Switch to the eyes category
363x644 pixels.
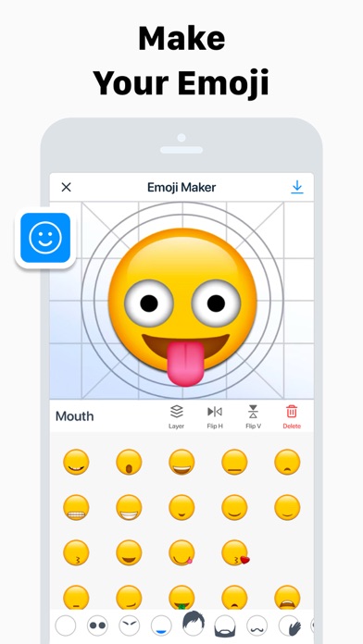[97, 625]
